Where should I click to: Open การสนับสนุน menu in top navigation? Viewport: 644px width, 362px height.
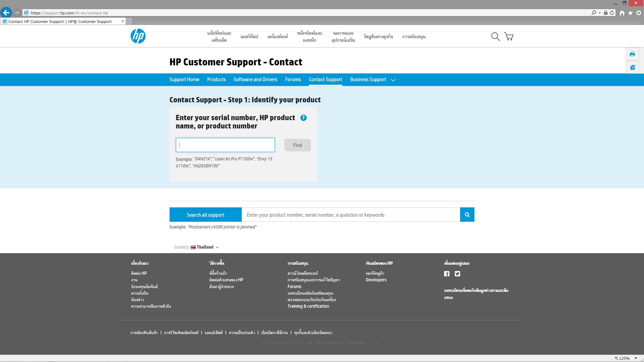click(x=414, y=37)
